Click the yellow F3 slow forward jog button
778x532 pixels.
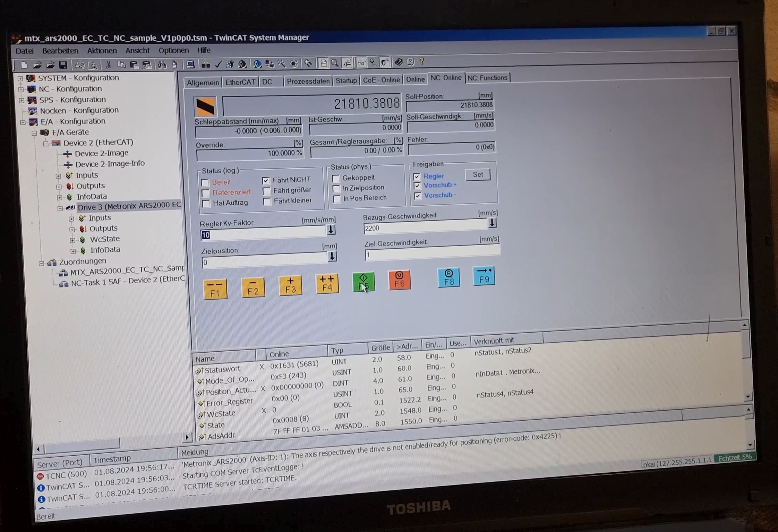[x=290, y=285]
